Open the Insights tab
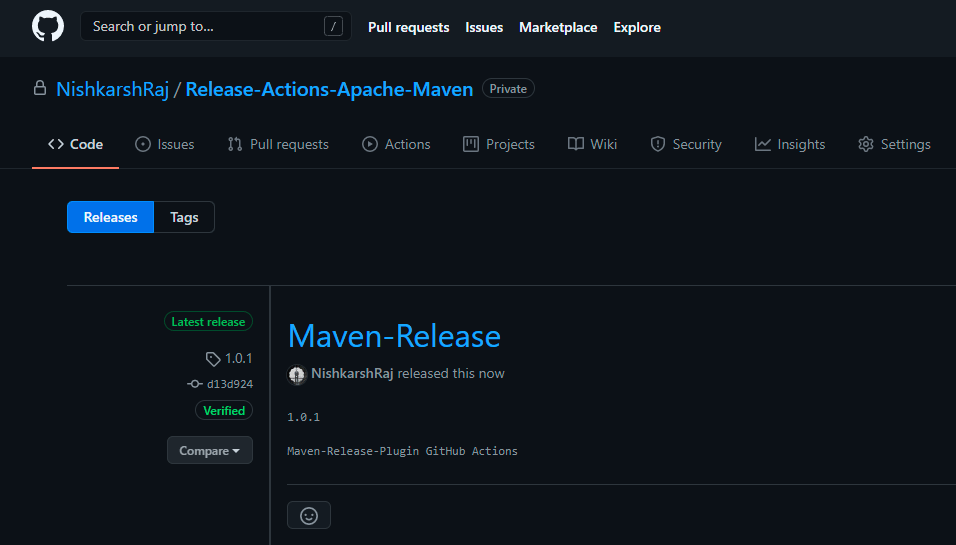956x545 pixels. (790, 144)
